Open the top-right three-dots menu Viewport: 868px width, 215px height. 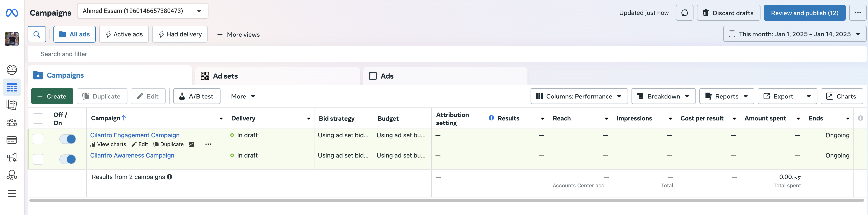tap(857, 13)
